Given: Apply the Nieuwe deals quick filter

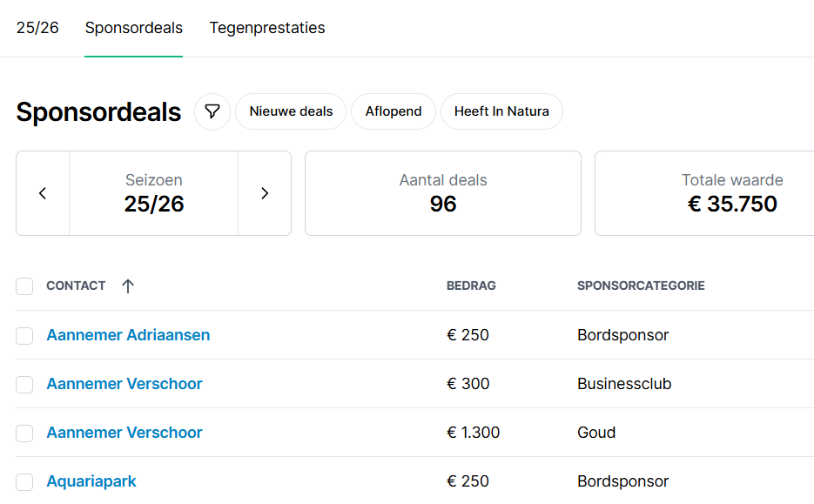Looking at the screenshot, I should click(x=291, y=111).
